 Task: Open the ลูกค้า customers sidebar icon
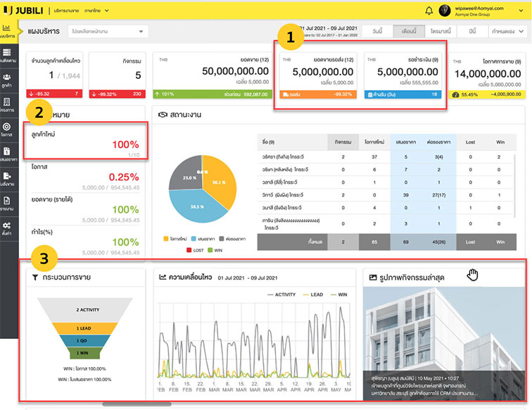point(7,79)
